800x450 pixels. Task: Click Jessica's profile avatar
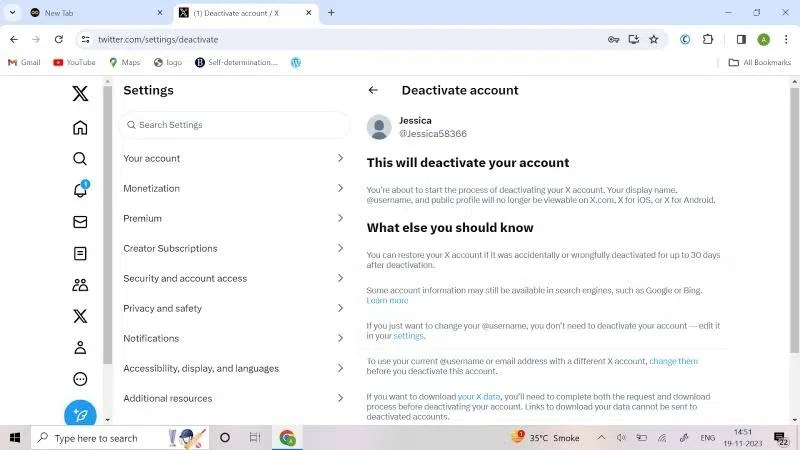pos(379,127)
